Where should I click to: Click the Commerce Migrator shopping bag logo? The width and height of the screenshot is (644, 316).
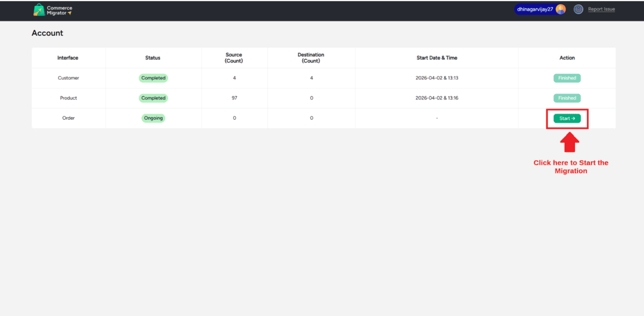point(39,10)
